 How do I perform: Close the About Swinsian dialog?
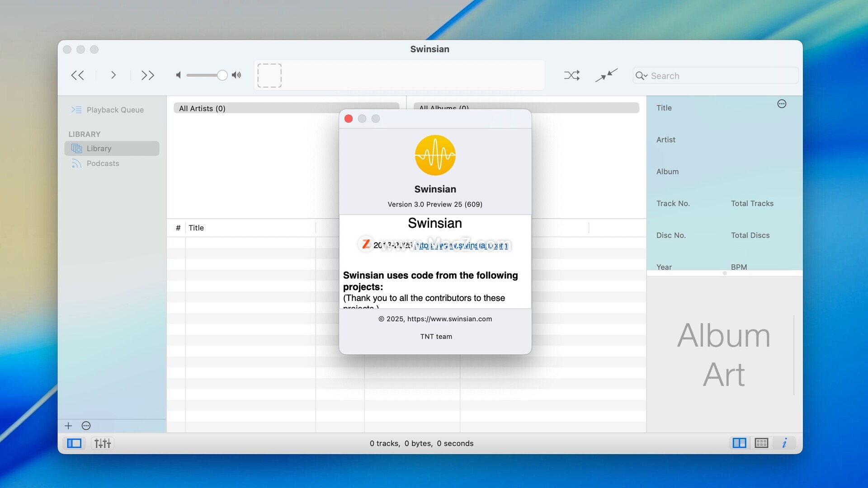[349, 119]
